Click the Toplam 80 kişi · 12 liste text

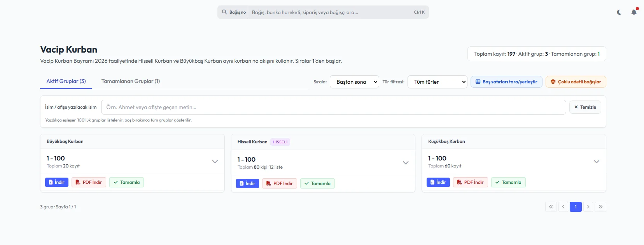260,167
